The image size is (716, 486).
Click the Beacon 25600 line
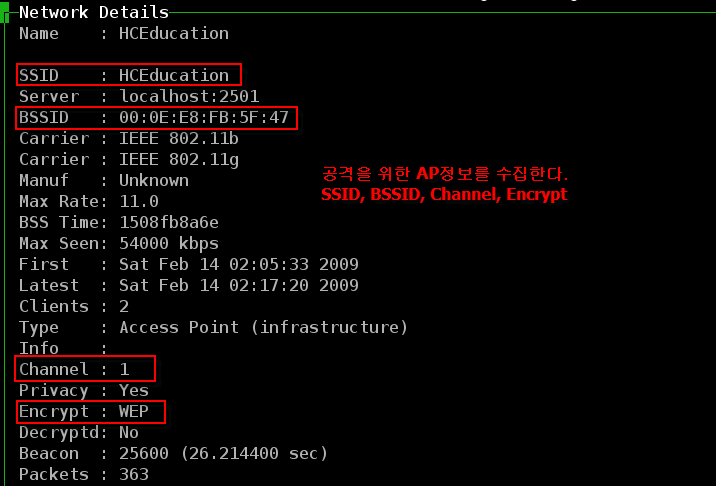[x=173, y=454]
